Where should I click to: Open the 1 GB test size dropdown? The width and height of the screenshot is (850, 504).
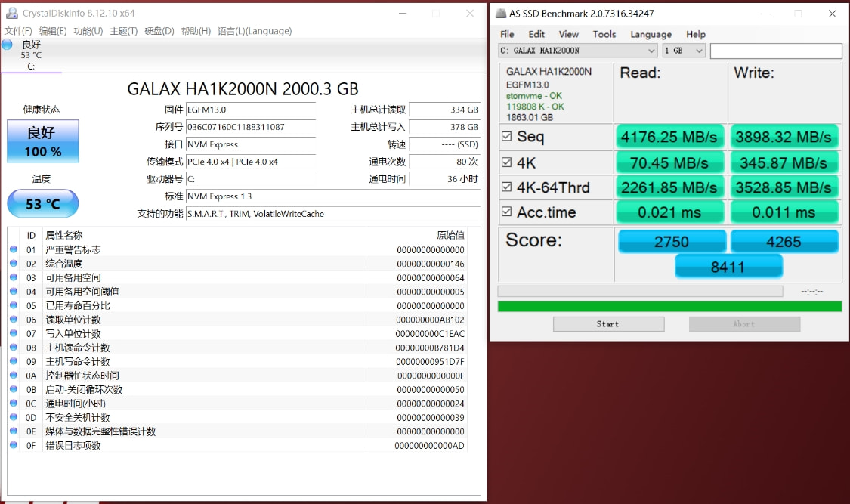point(697,51)
